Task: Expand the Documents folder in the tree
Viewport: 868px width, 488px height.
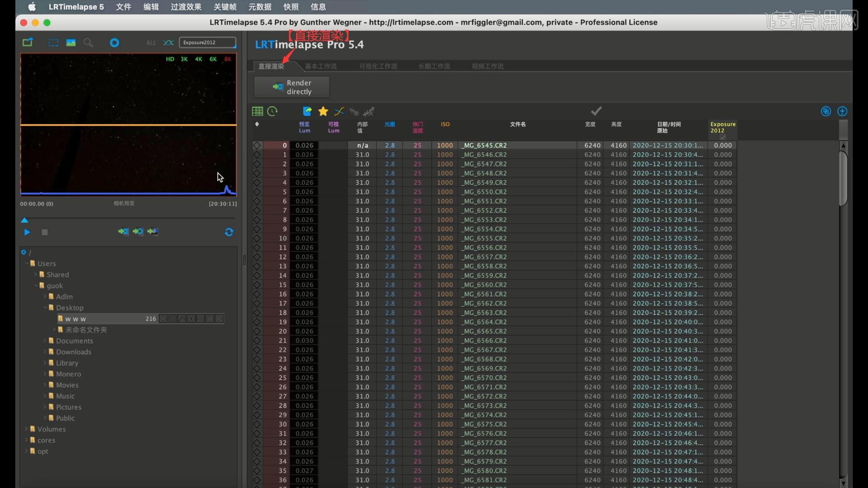Action: coord(45,341)
